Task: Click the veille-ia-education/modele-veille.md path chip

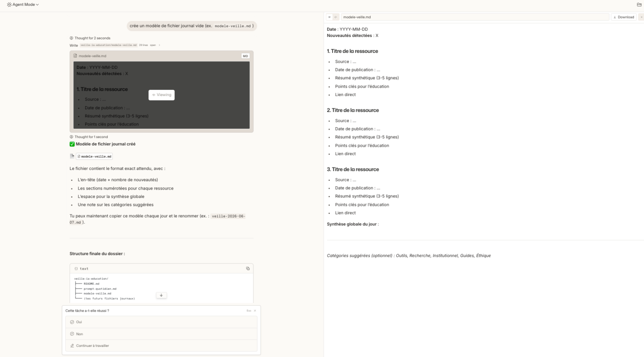Action: point(109,45)
